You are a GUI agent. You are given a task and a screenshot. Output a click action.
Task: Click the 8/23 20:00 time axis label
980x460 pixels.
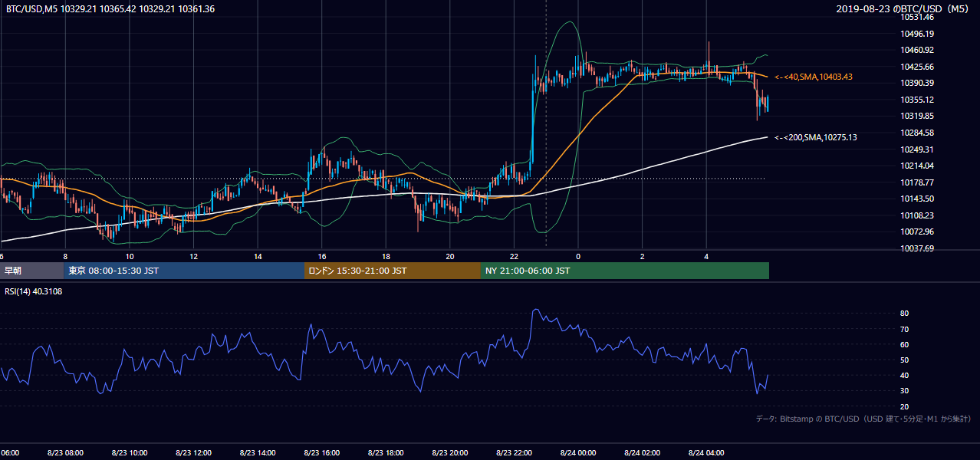450,452
